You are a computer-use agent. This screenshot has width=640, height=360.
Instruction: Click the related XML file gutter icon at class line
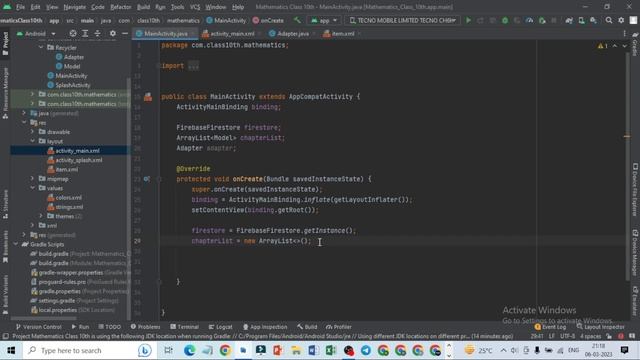pyautogui.click(x=148, y=97)
